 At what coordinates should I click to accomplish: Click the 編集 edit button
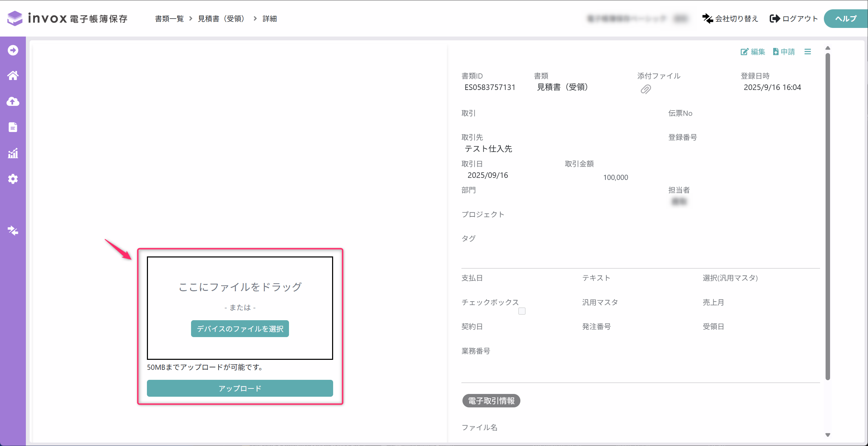tap(753, 52)
